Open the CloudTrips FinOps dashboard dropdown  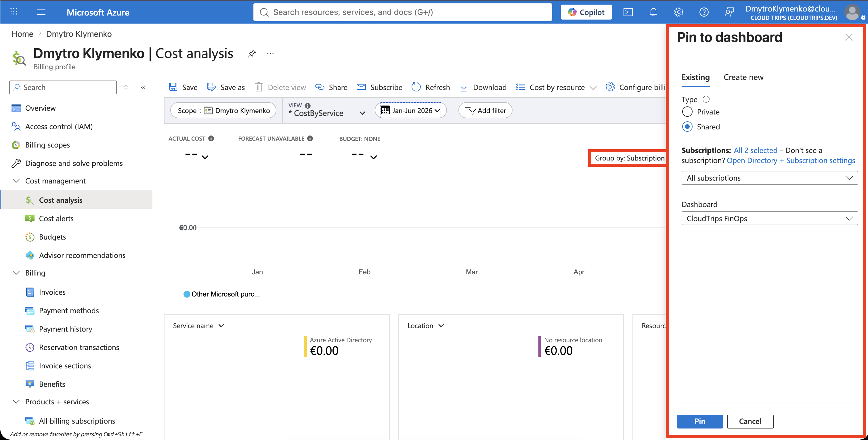[770, 218]
